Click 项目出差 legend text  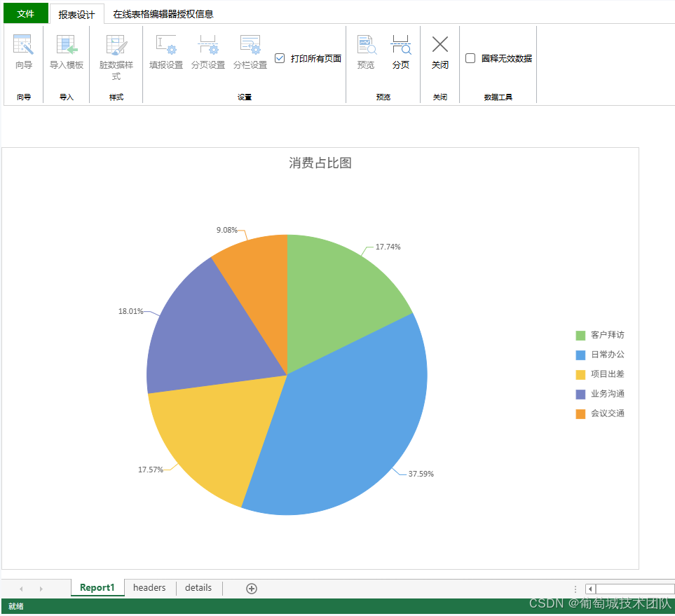608,374
